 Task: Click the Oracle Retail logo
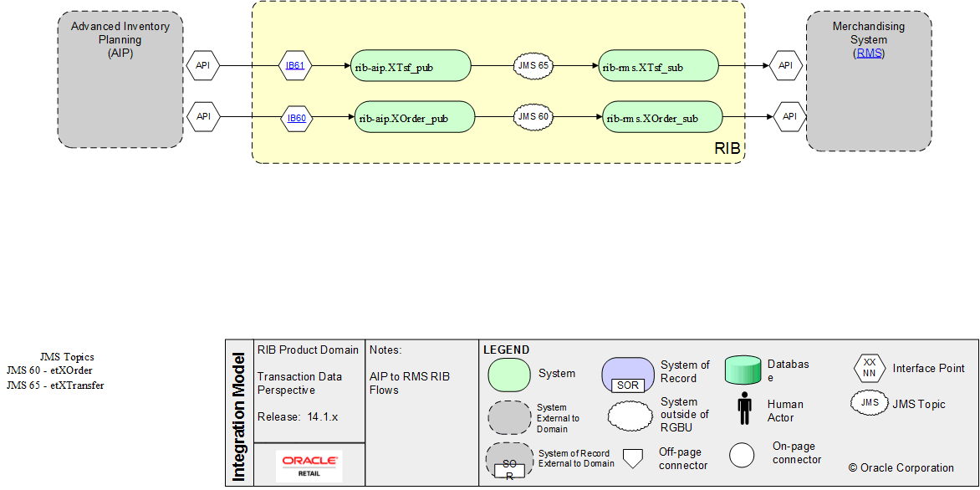pos(309,465)
